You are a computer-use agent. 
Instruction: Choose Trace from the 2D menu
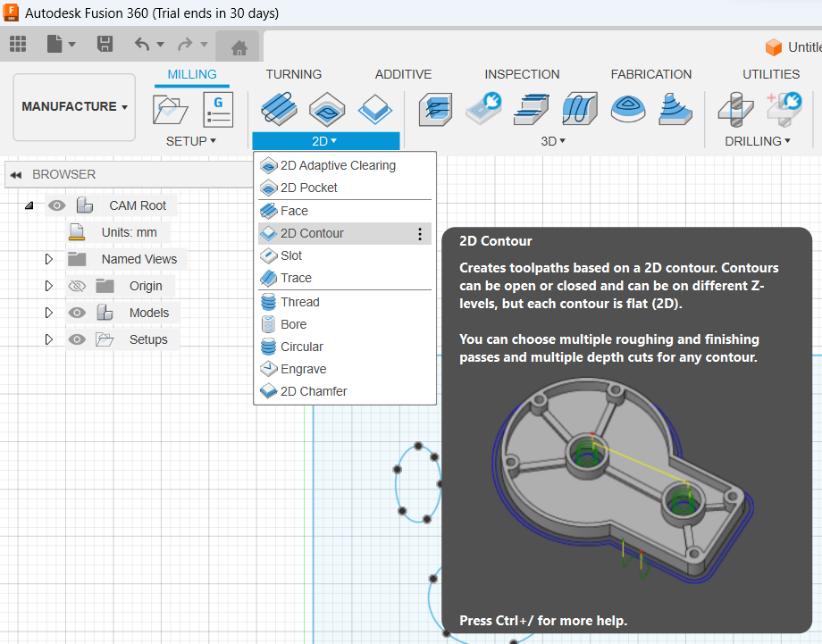tap(344, 279)
